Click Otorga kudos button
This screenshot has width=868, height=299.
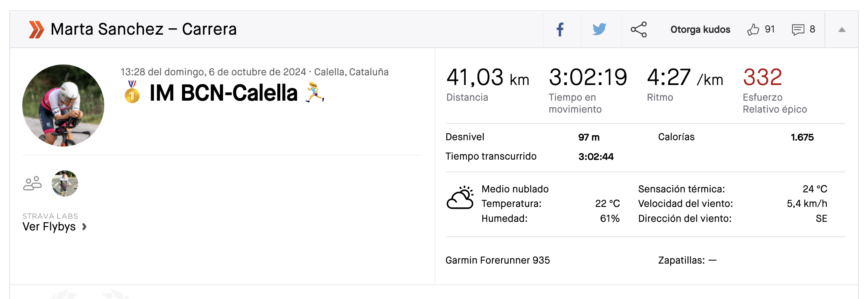click(700, 29)
